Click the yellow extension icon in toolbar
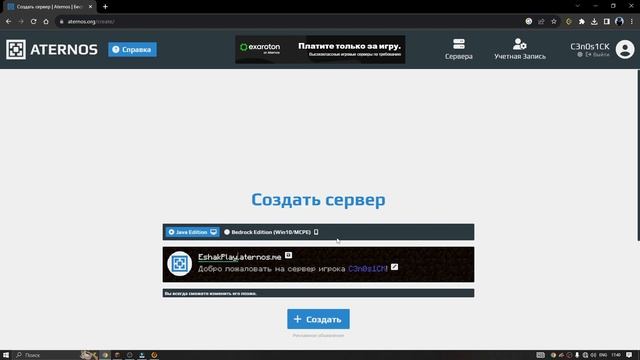 [569, 21]
